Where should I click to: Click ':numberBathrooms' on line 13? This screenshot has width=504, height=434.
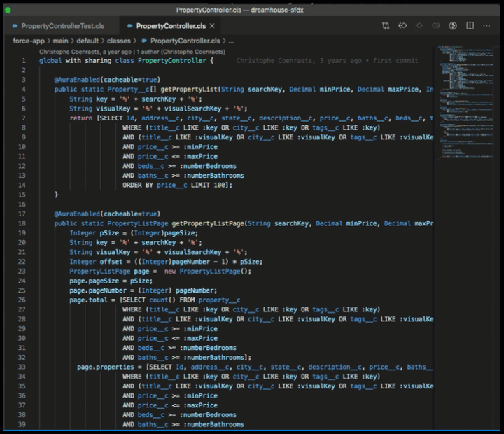coord(213,176)
